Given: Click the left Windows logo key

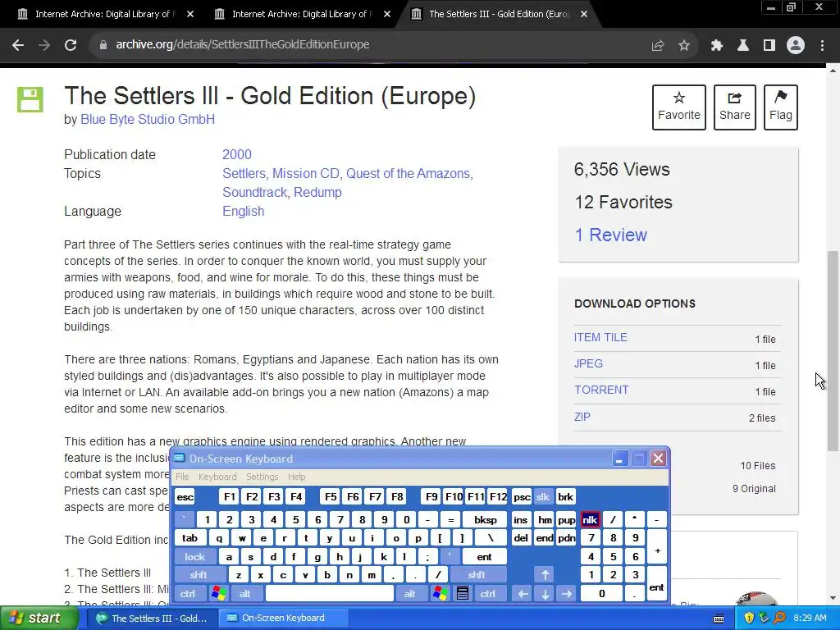Looking at the screenshot, I should point(218,594).
